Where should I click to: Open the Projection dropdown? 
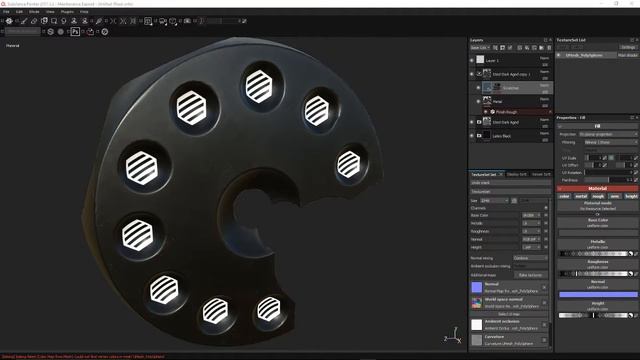(x=608, y=134)
